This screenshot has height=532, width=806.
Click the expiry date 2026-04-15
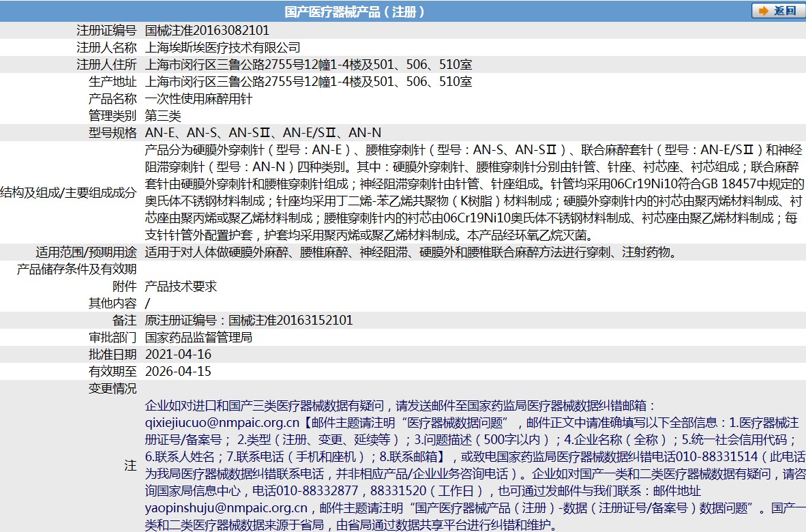(x=179, y=371)
